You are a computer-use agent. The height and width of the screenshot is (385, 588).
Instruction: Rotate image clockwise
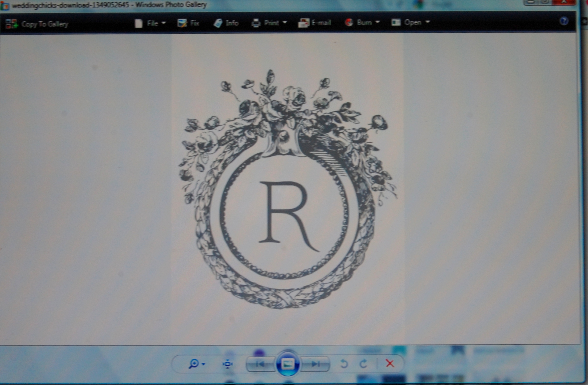363,364
